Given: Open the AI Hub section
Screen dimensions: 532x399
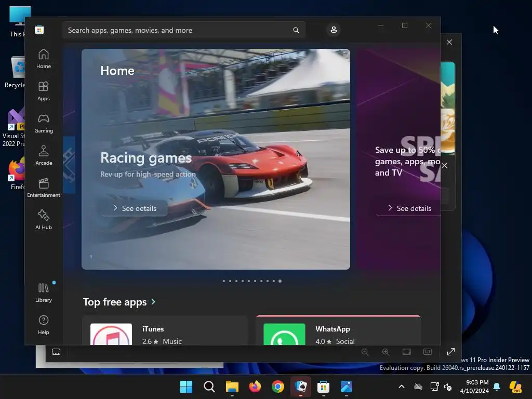Looking at the screenshot, I should point(44,220).
